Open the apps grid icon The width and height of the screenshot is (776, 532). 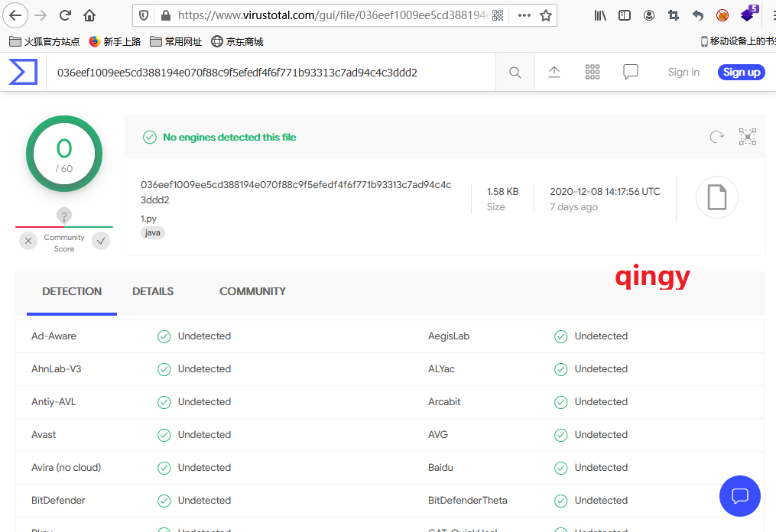pyautogui.click(x=593, y=72)
